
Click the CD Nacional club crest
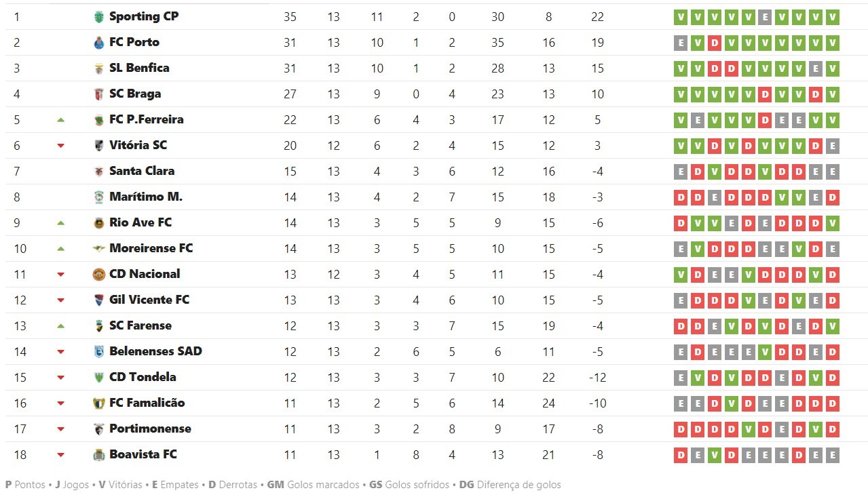coord(100,275)
